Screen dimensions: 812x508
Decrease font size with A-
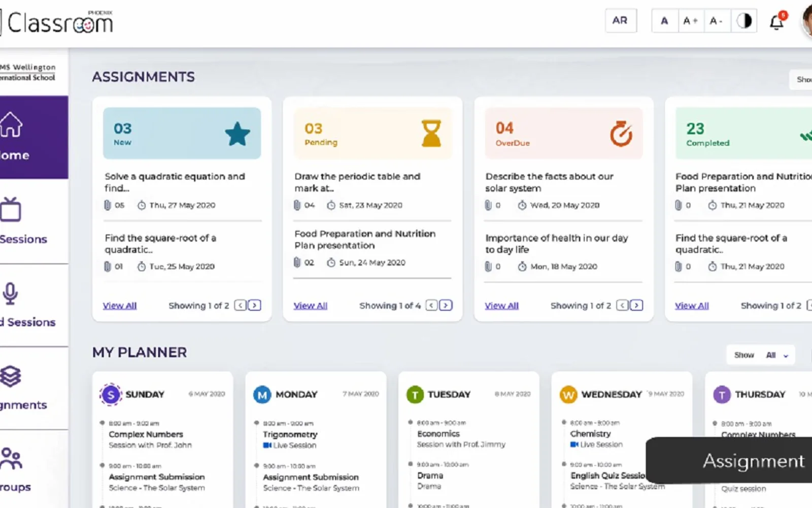click(x=717, y=21)
